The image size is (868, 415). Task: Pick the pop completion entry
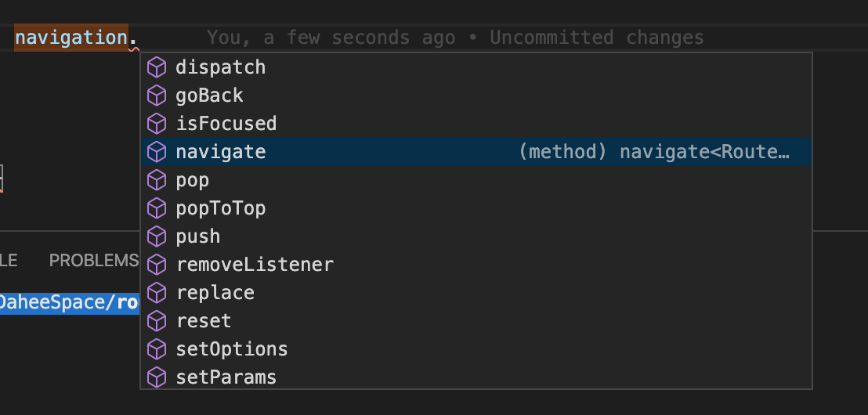tap(476, 180)
